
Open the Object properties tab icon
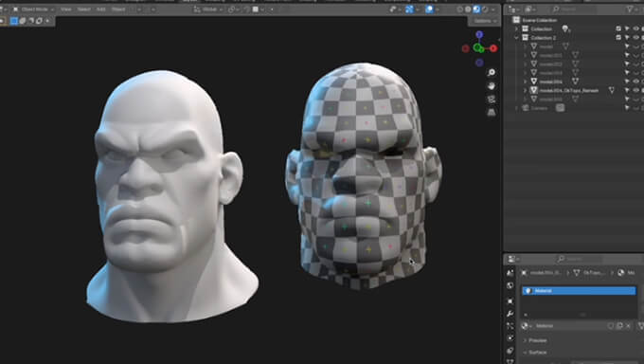tap(510, 301)
